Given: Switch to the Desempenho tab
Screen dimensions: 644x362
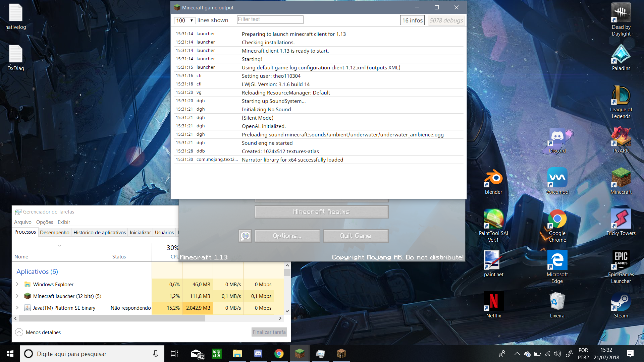Looking at the screenshot, I should tap(55, 232).
